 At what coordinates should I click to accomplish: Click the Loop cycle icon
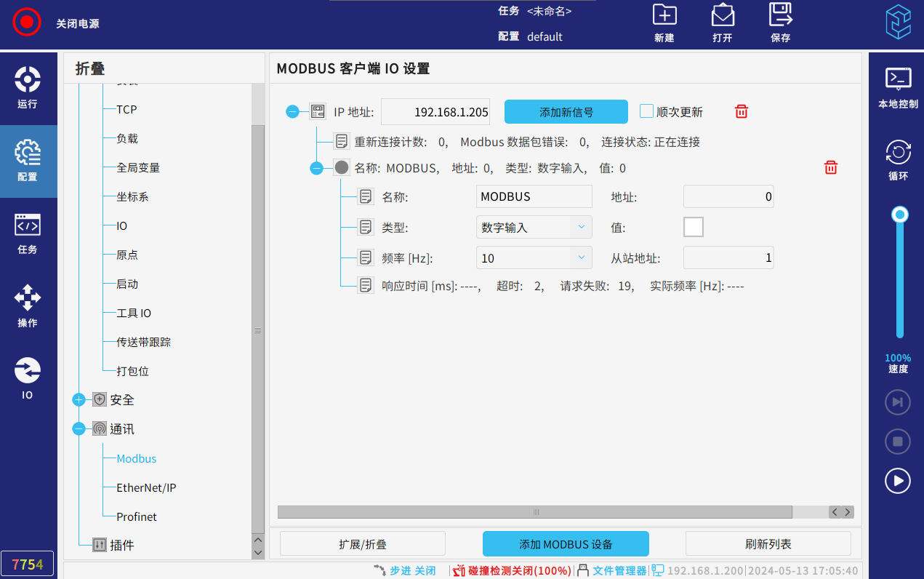point(898,152)
